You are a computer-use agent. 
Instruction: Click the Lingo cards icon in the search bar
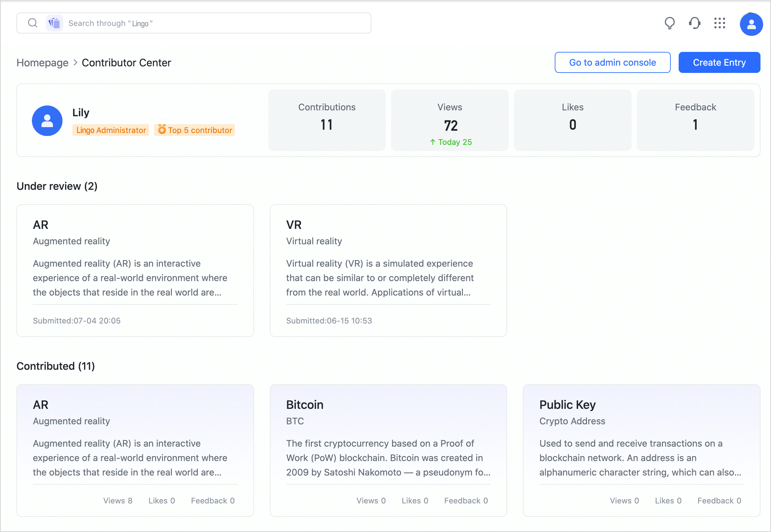54,23
